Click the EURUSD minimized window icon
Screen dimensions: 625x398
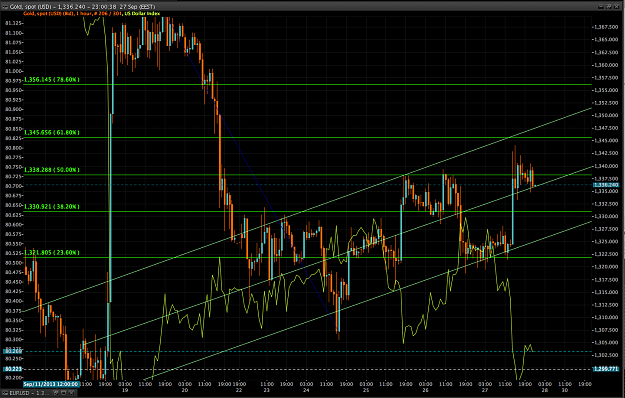click(x=5, y=393)
